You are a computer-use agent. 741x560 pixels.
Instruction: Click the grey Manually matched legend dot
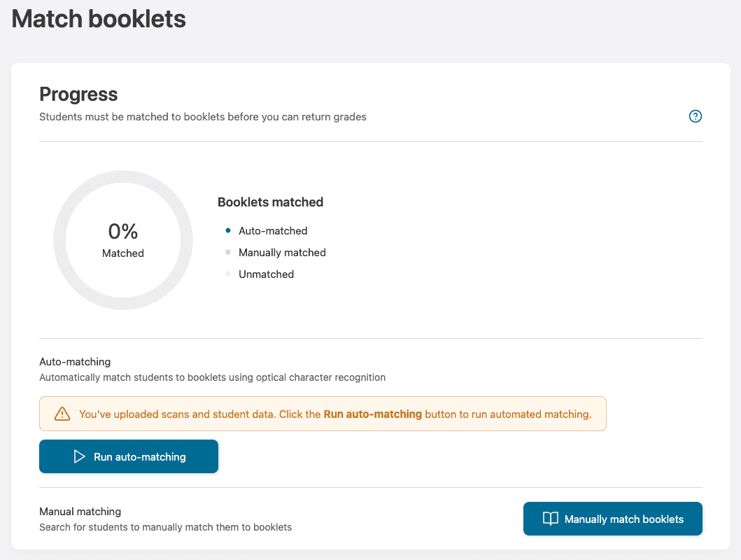pyautogui.click(x=228, y=252)
